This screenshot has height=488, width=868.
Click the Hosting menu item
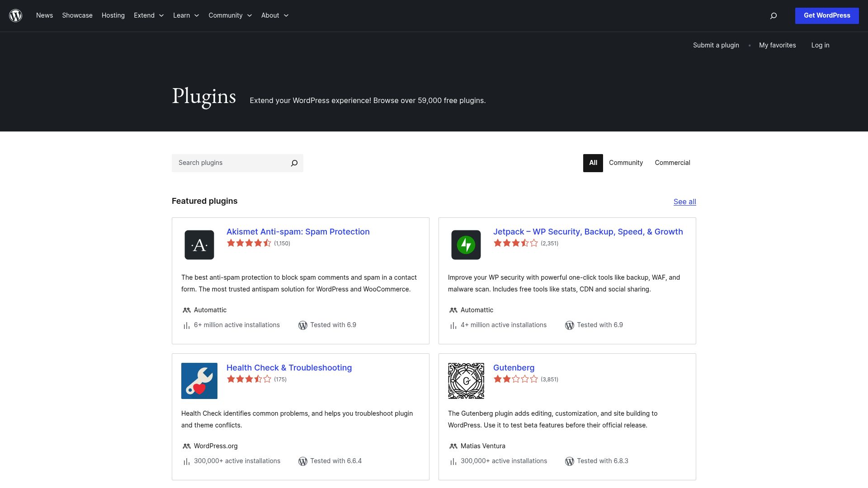coord(113,15)
